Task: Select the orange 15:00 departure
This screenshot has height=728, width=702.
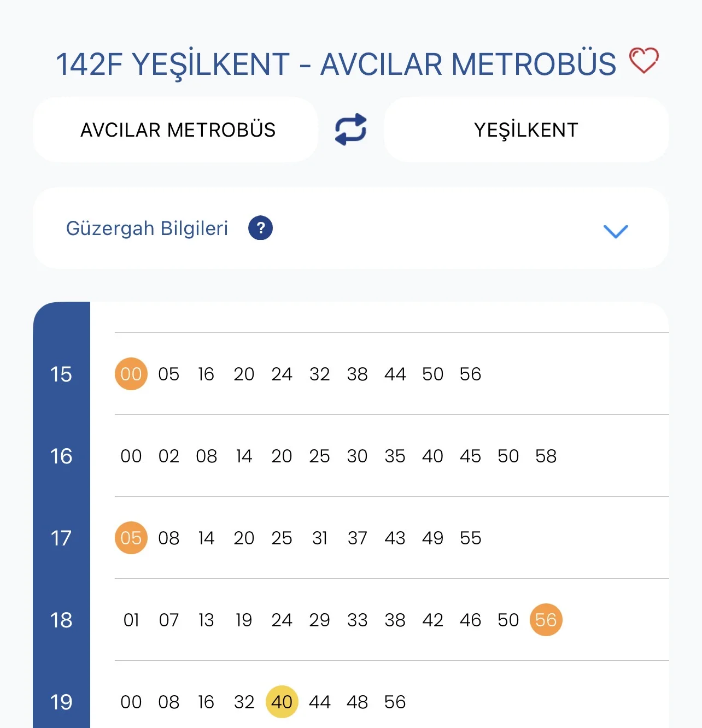Action: point(131,374)
